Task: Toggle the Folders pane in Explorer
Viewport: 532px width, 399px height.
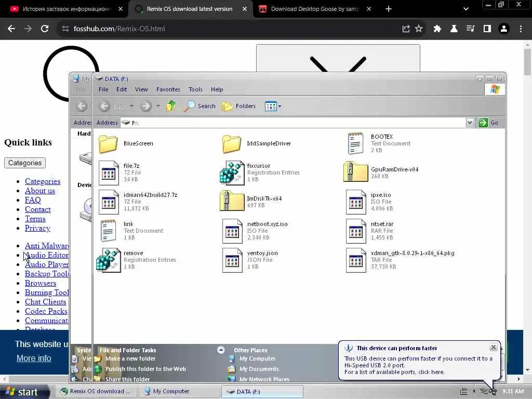Action: [238, 106]
